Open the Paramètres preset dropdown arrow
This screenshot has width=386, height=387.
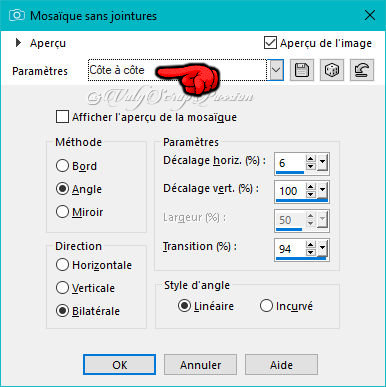276,70
